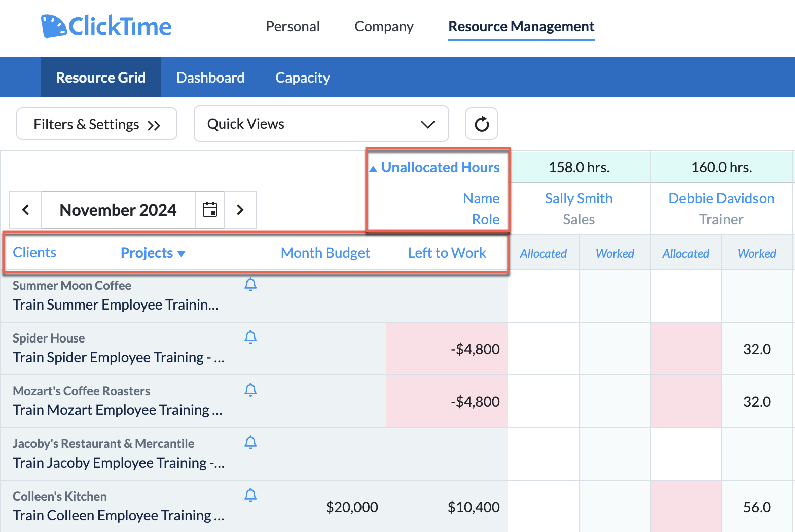Click Colleen's Kitchen $10,400 left to work
This screenshot has height=532, width=795.
(474, 507)
